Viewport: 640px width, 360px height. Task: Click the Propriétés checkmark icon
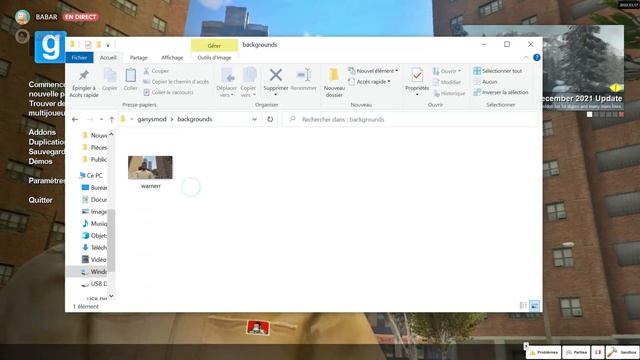(417, 76)
